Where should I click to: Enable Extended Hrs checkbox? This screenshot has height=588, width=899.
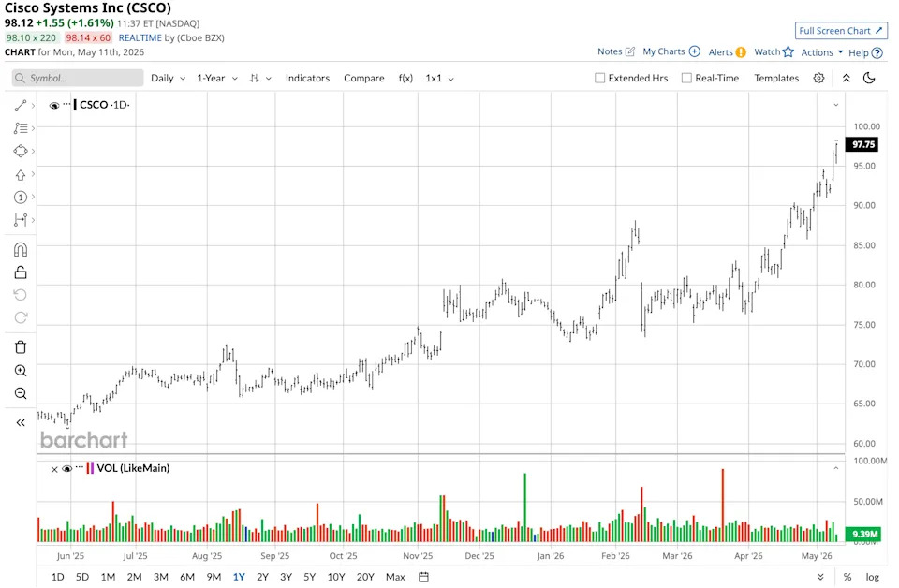tap(599, 78)
